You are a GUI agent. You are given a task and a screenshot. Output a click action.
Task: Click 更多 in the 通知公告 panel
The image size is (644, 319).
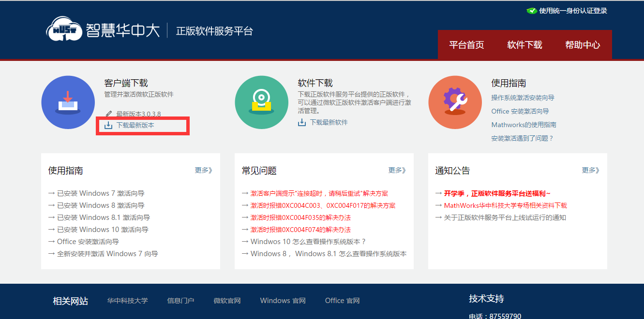click(x=591, y=170)
